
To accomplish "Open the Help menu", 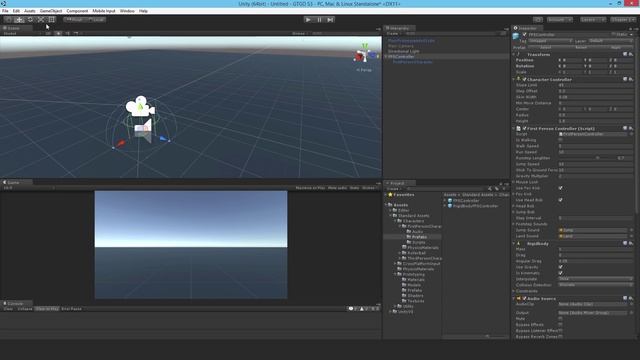I will (143, 11).
